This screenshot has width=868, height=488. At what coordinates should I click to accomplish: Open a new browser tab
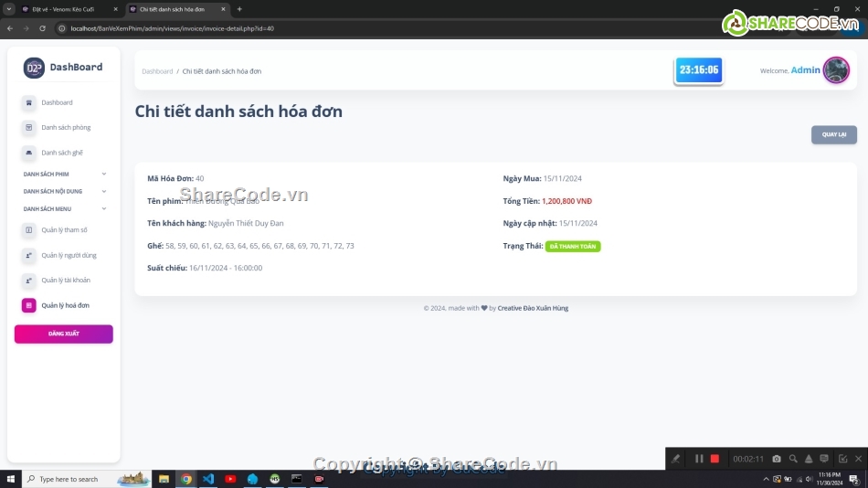click(x=239, y=9)
